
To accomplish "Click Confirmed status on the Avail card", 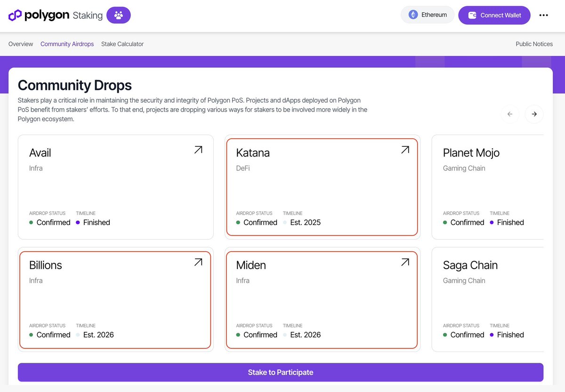I will pyautogui.click(x=53, y=223).
